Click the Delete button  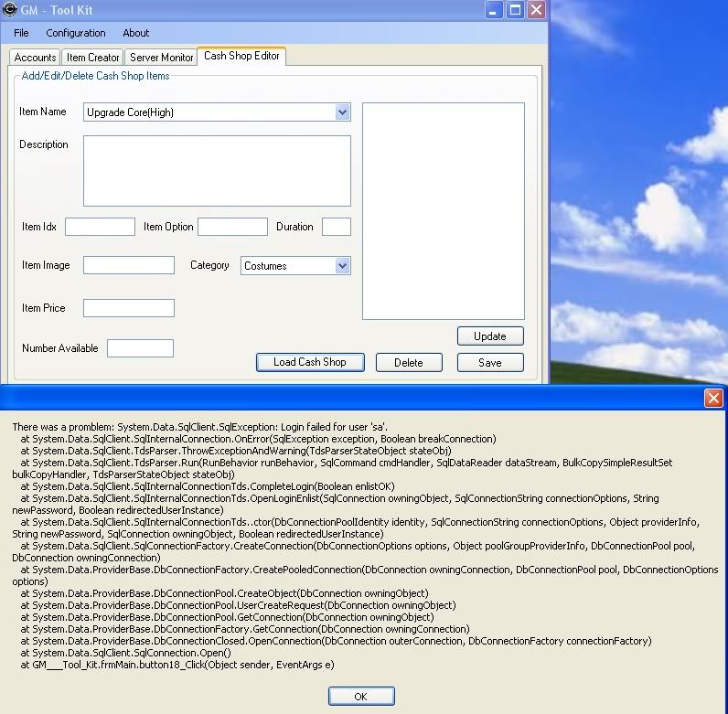[x=409, y=362]
